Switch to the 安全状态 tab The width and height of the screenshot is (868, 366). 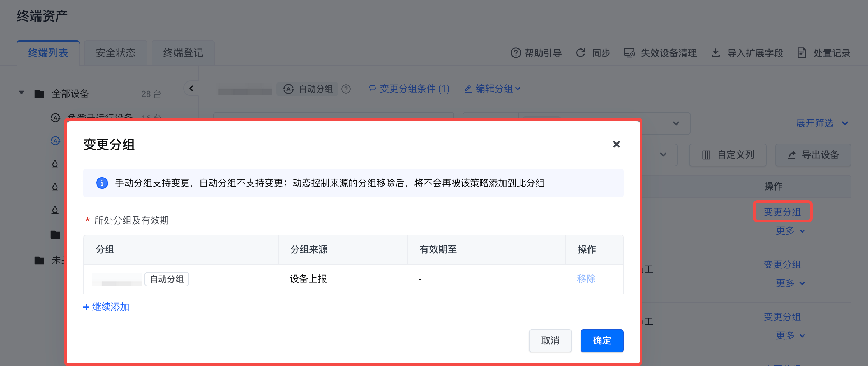pos(116,53)
